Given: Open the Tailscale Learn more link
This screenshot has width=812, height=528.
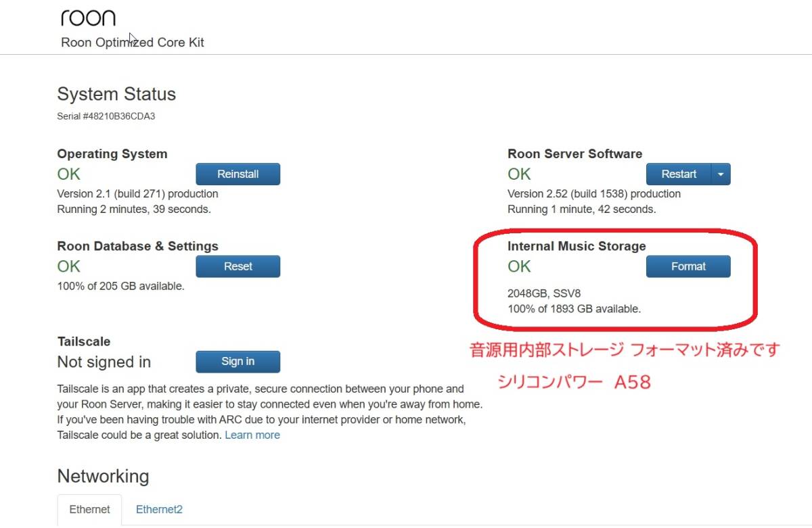Looking at the screenshot, I should click(x=252, y=435).
